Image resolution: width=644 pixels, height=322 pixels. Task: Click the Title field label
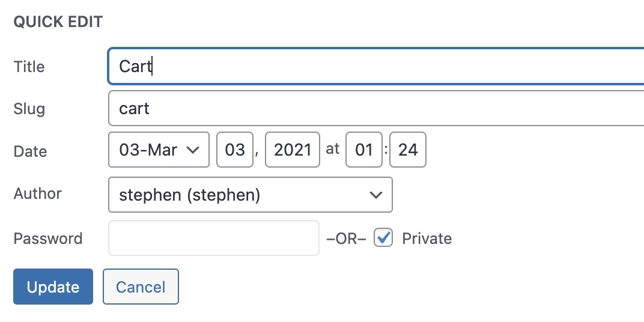point(29,67)
